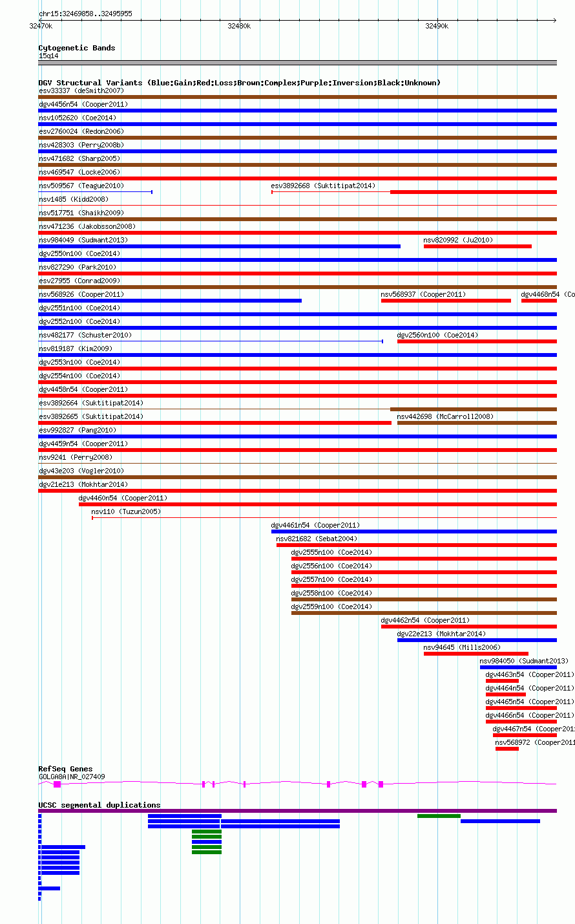Click dgv4458n54 (Cooper2011) label
This screenshot has width=575, height=924.
[x=83, y=390]
